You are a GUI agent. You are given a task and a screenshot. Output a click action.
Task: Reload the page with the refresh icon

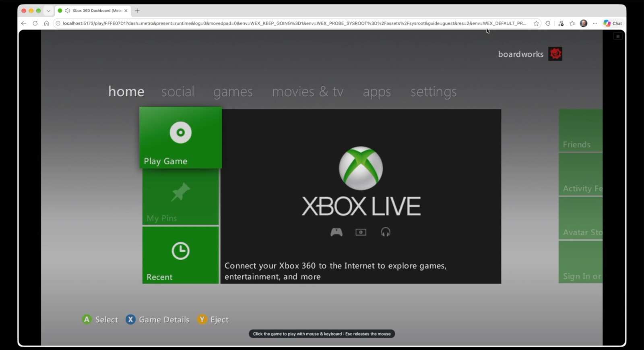35,23
